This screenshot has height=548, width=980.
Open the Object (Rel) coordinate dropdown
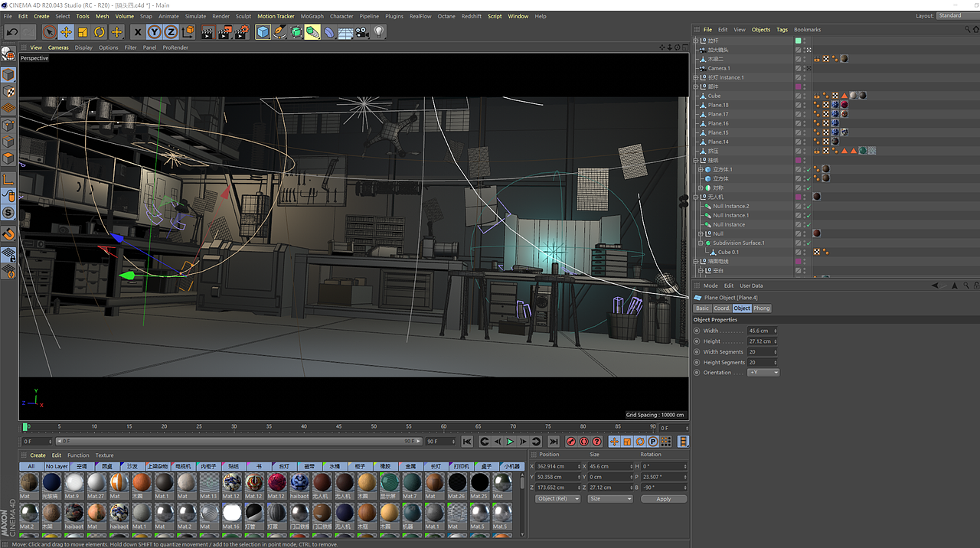[557, 499]
